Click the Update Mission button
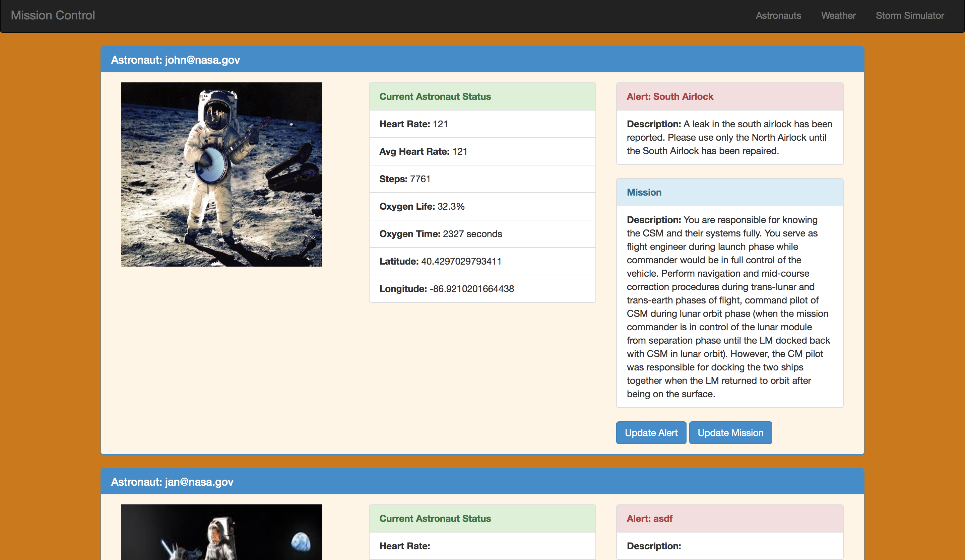The width and height of the screenshot is (965, 560). click(x=730, y=432)
